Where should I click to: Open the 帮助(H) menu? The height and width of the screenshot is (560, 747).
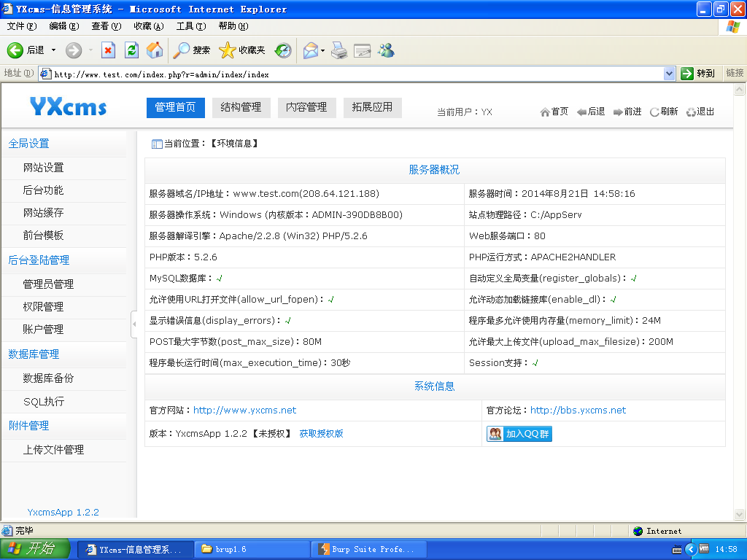click(233, 26)
